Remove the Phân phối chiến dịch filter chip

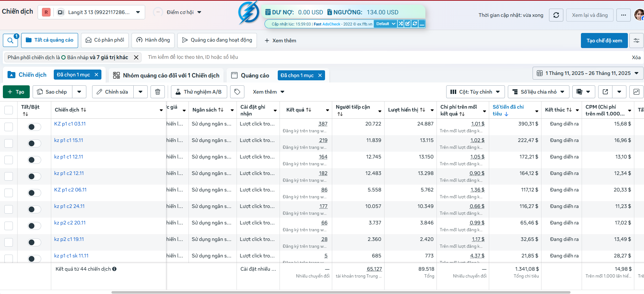(x=136, y=57)
